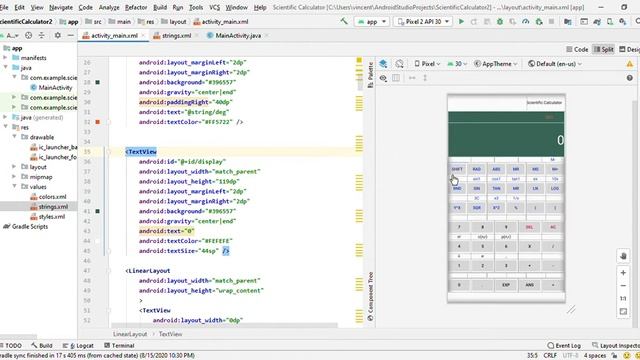Open project panel settings gear
640x360 pixels.
(x=58, y=36)
